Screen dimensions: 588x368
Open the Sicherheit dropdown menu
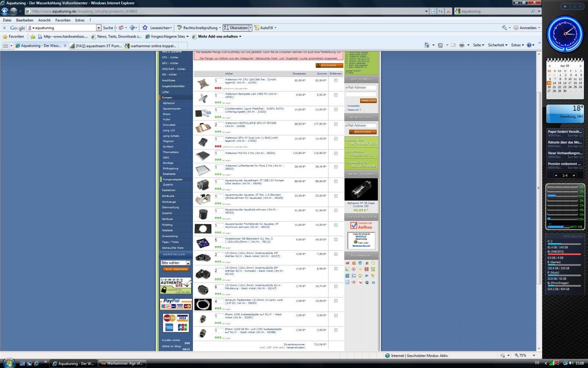[498, 45]
